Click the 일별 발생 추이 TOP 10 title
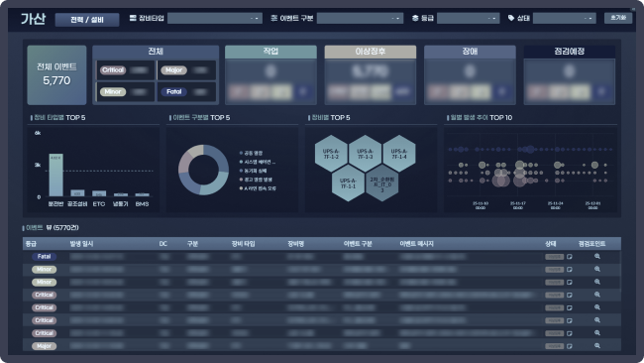 pos(481,118)
